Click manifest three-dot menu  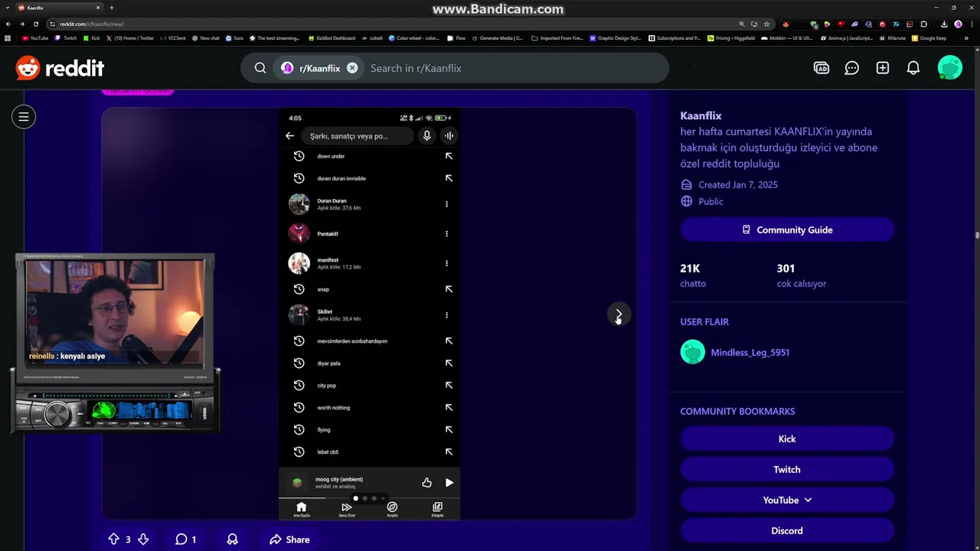tap(446, 263)
